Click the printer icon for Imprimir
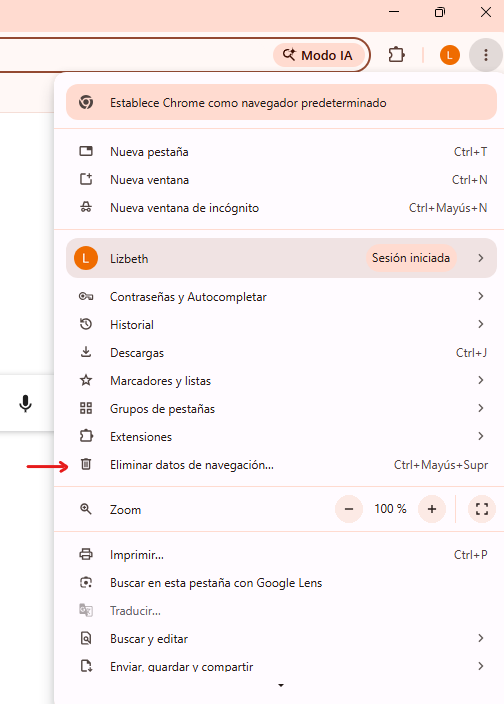504x704 pixels. (86, 554)
